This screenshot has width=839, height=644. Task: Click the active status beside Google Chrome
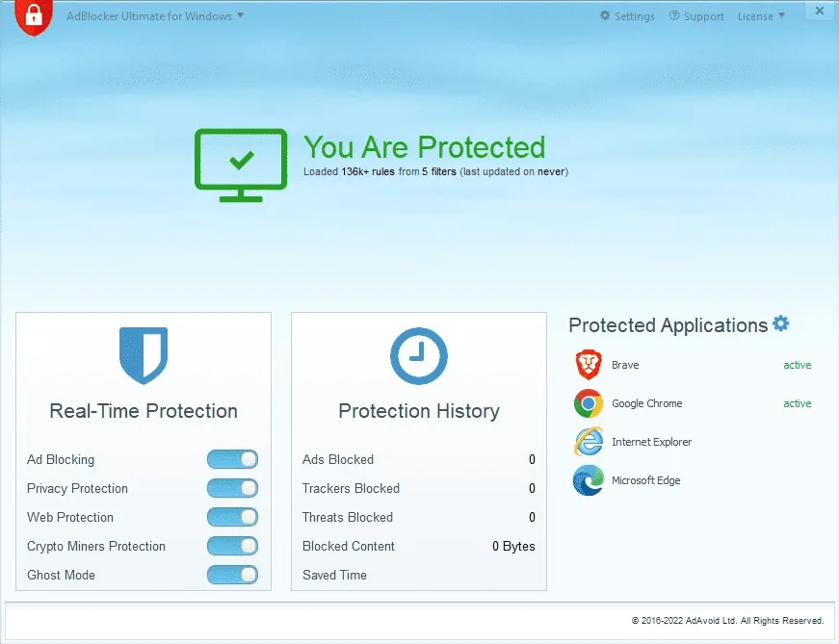click(x=798, y=403)
